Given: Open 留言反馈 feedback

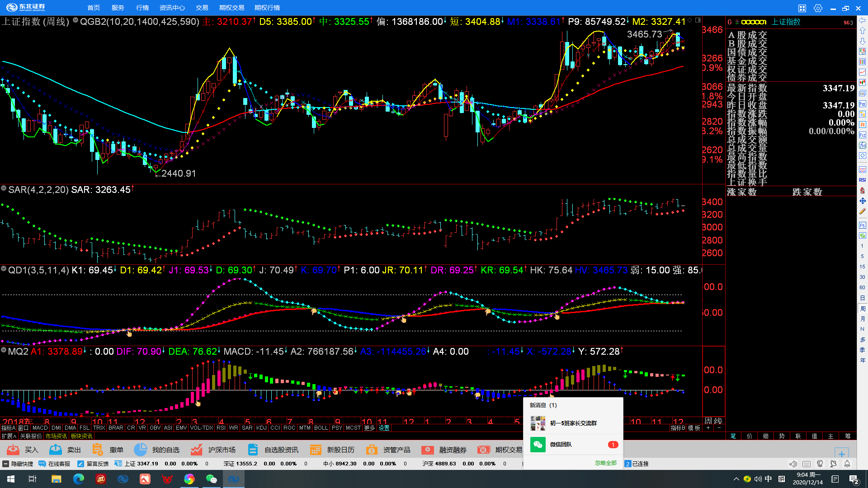Looking at the screenshot, I should click(x=93, y=464).
